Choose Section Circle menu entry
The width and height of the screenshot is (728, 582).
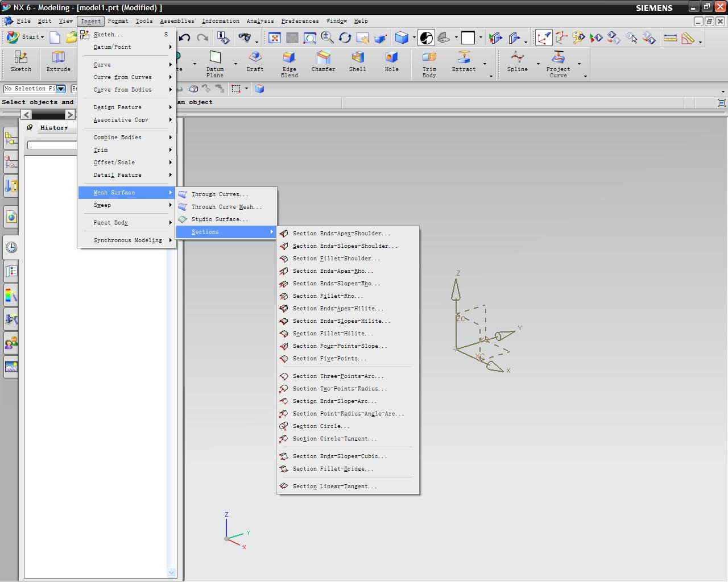(x=348, y=426)
